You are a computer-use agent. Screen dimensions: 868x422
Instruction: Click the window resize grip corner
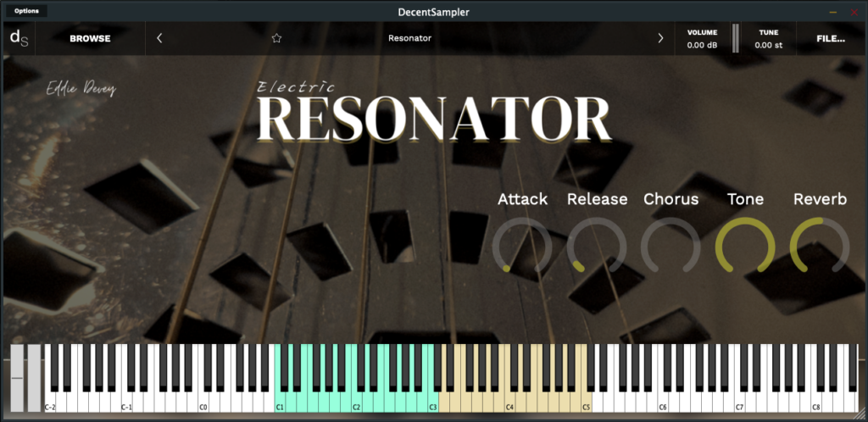point(860,414)
